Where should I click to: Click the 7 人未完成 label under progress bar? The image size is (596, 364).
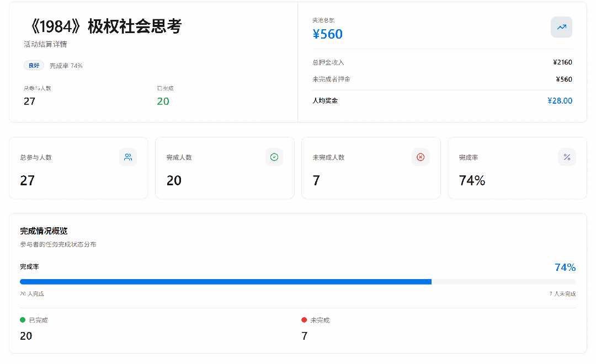pos(562,294)
